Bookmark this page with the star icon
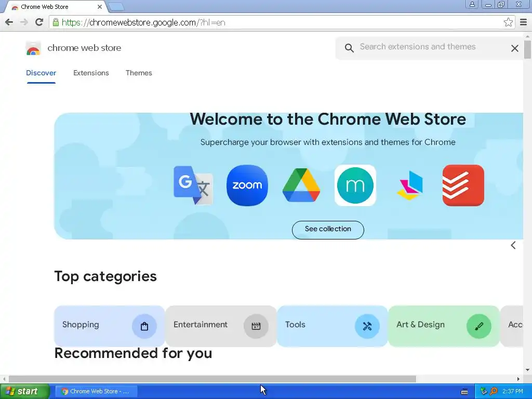The width and height of the screenshot is (532, 399). click(508, 22)
